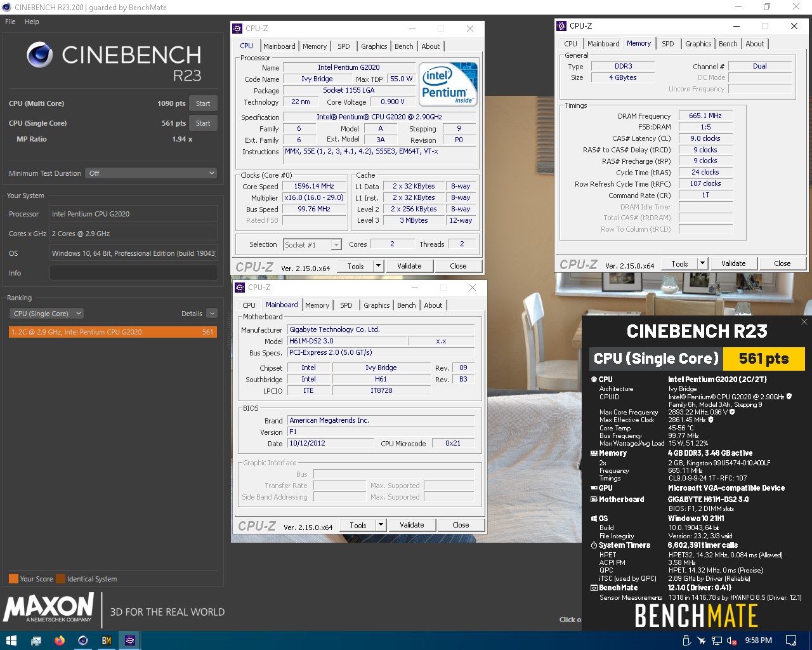Click the muted volume tray icon
Screen dimensions: 812x650
pyautogui.click(x=731, y=640)
